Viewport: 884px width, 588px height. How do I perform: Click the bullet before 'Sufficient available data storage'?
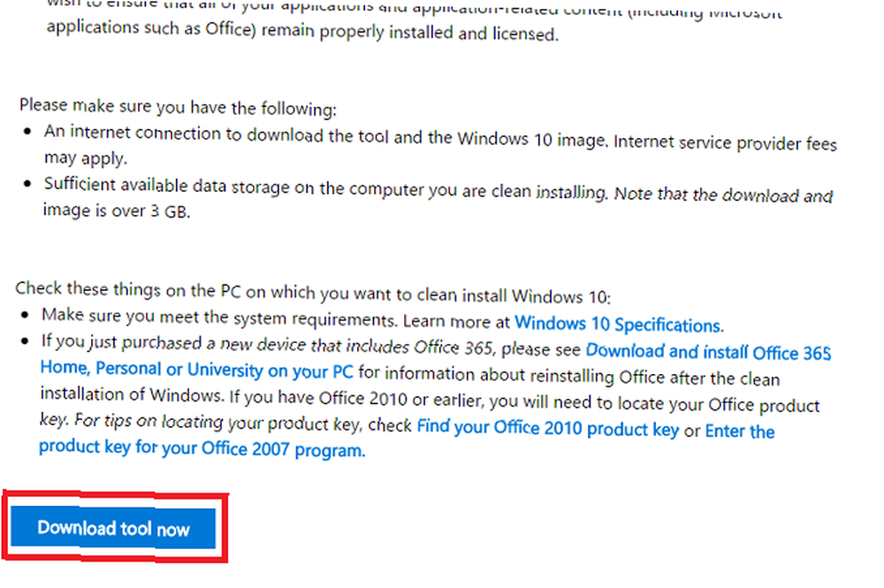click(27, 183)
